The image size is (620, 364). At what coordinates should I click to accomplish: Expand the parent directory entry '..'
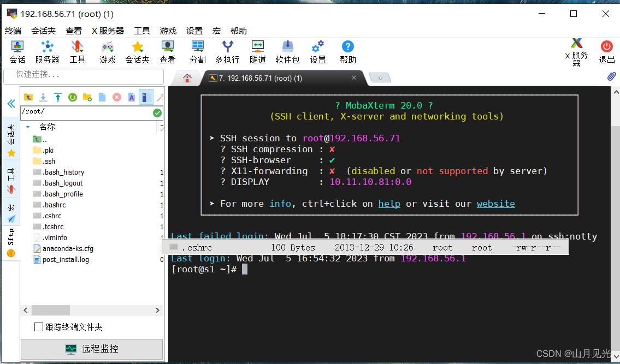pos(40,139)
